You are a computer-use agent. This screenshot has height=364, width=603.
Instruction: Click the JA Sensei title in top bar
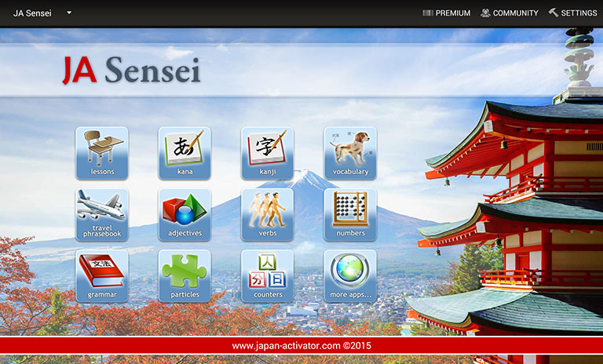click(32, 13)
